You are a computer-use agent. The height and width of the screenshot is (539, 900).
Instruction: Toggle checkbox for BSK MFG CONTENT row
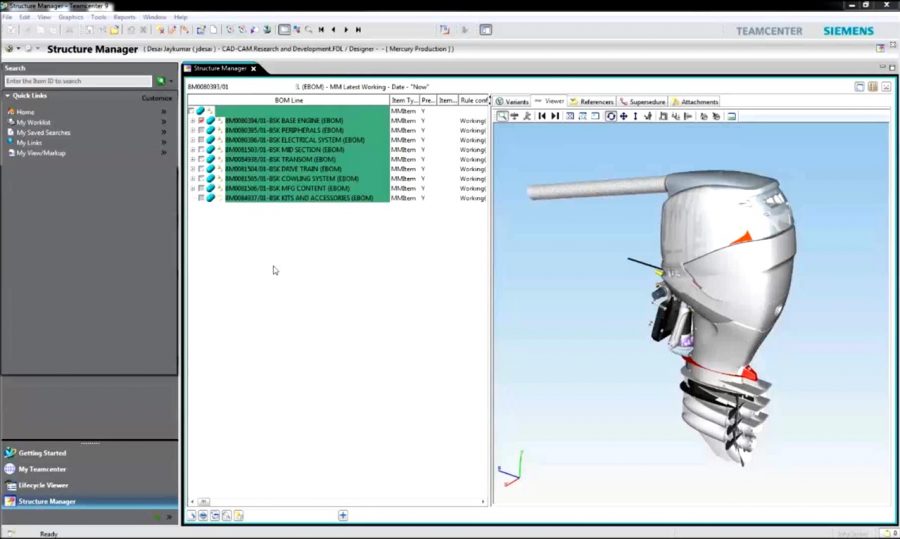pyautogui.click(x=201, y=188)
